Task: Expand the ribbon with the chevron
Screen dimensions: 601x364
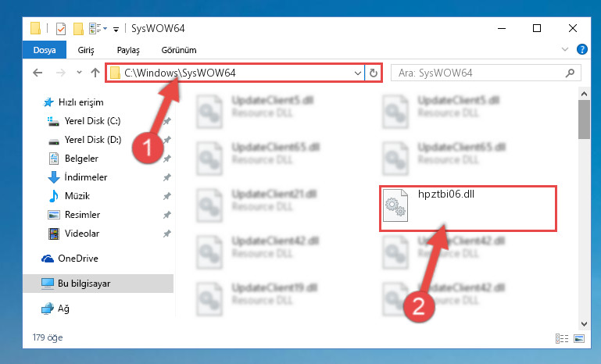Action: click(x=564, y=49)
